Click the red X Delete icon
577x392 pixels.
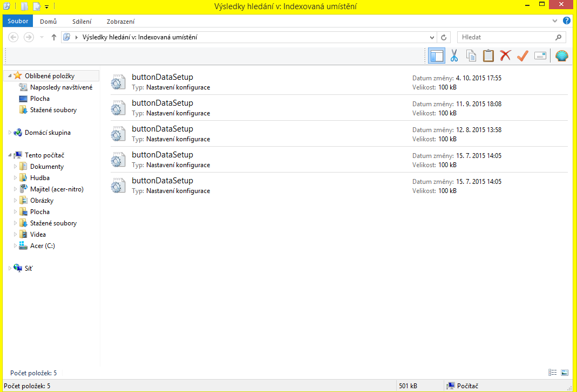click(505, 56)
